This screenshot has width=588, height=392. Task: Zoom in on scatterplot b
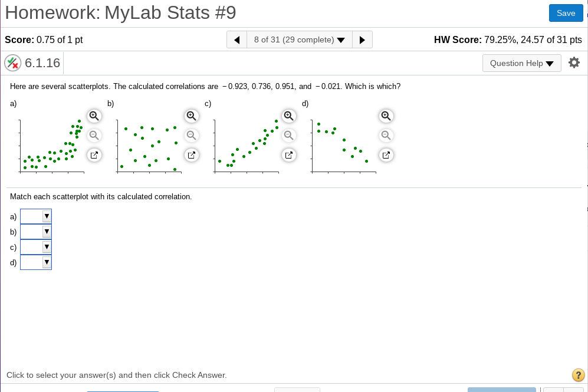(191, 116)
